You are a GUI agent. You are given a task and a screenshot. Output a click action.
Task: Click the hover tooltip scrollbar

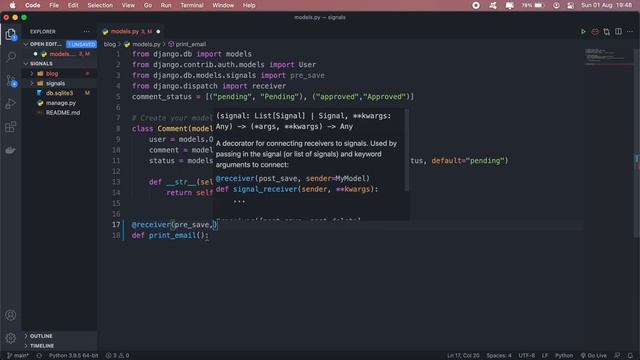[407, 150]
